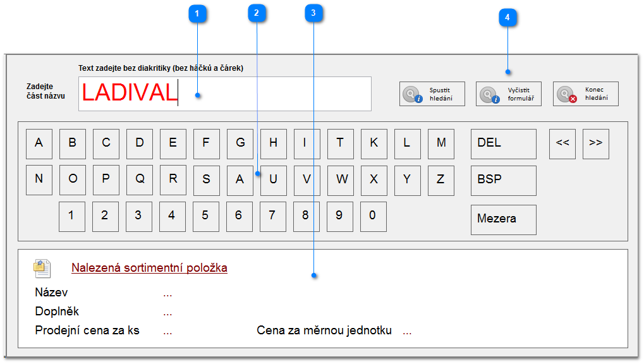Hit the BSP backspace key
This screenshot has height=364, width=644.
[x=504, y=180]
